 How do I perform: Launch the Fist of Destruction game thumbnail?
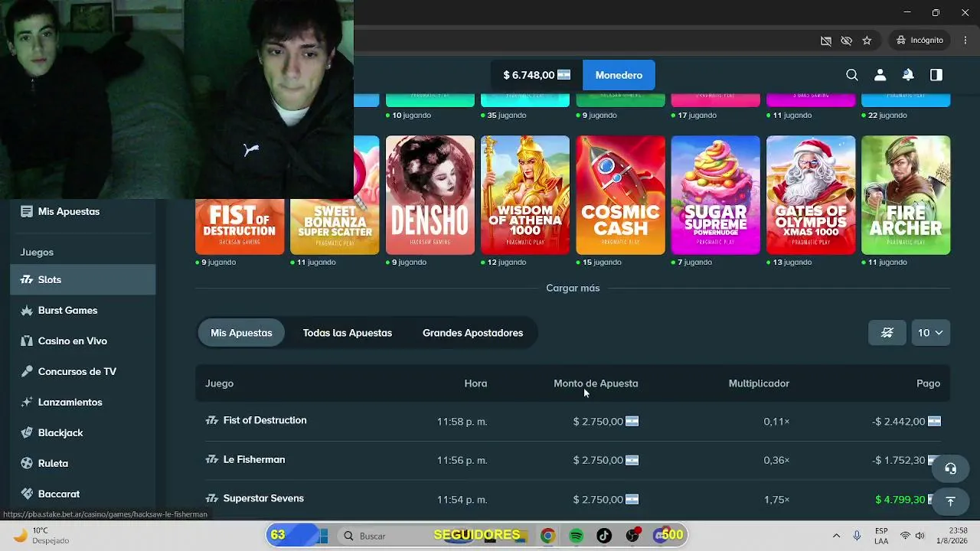pos(240,226)
